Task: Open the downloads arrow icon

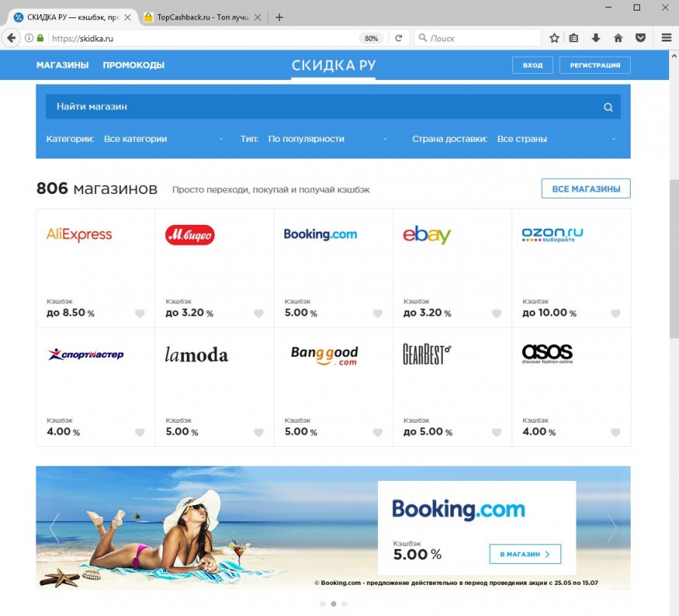Action: tap(596, 38)
